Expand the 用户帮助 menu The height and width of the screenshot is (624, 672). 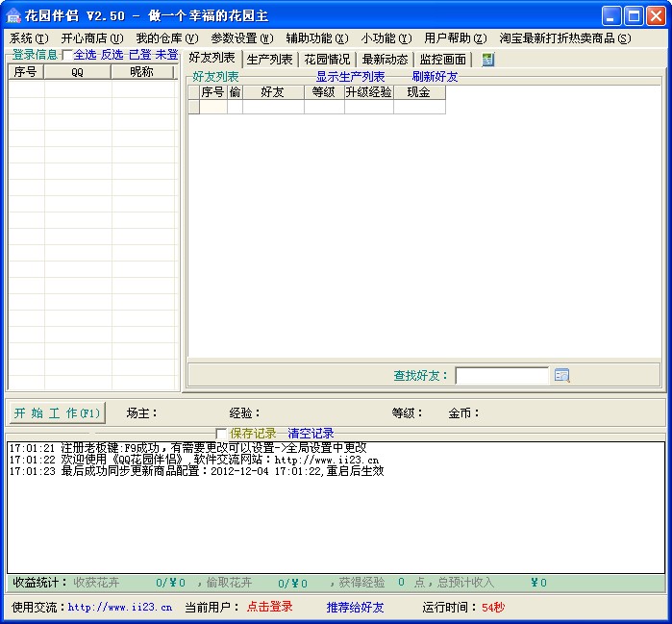(x=455, y=38)
